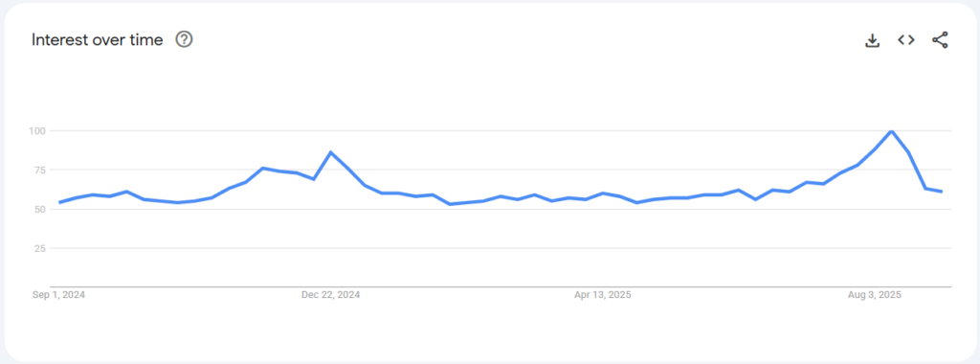Viewport: 980px width, 364px height.
Task: Open the help tooltip beside Interest over time
Action: [184, 40]
